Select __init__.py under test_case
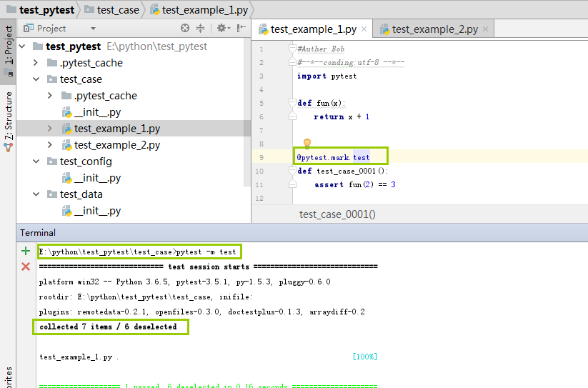588x388 pixels. click(97, 112)
